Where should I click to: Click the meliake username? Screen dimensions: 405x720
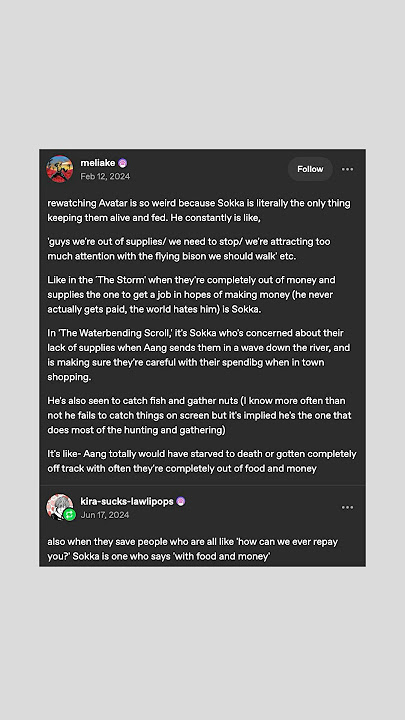tap(98, 163)
